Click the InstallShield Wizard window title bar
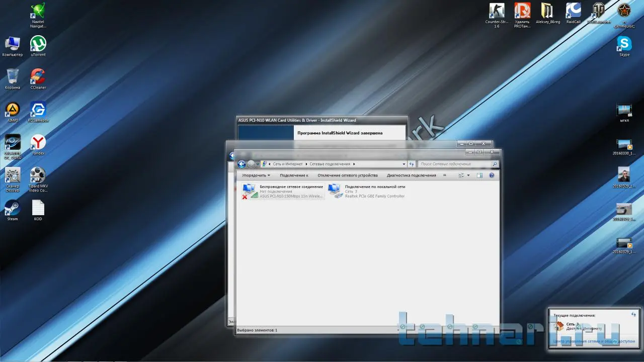 322,121
